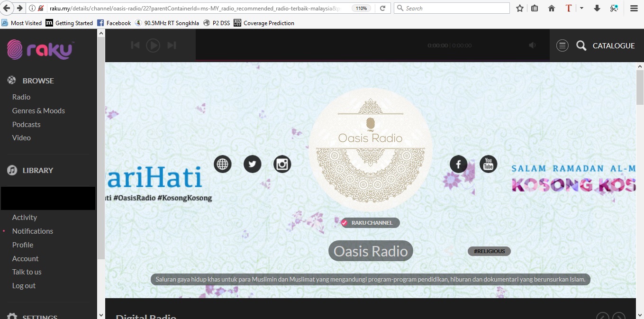Click the RAKU CHANNEL badge
This screenshot has width=644, height=319.
(x=371, y=223)
